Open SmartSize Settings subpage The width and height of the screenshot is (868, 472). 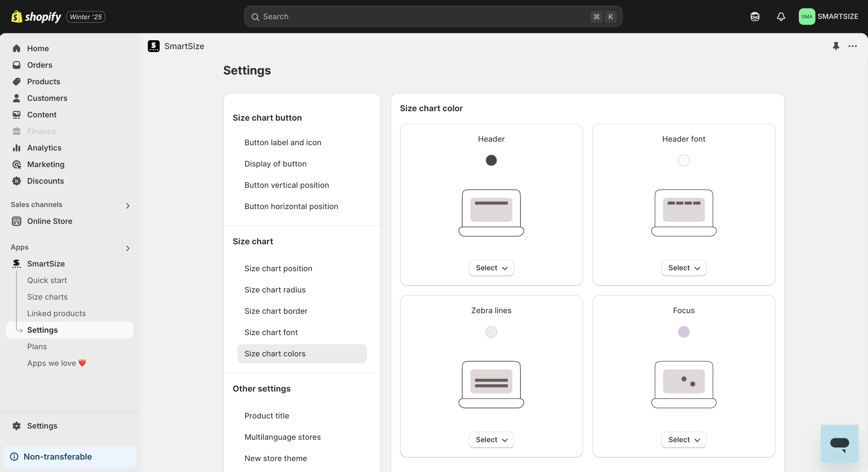click(70, 330)
